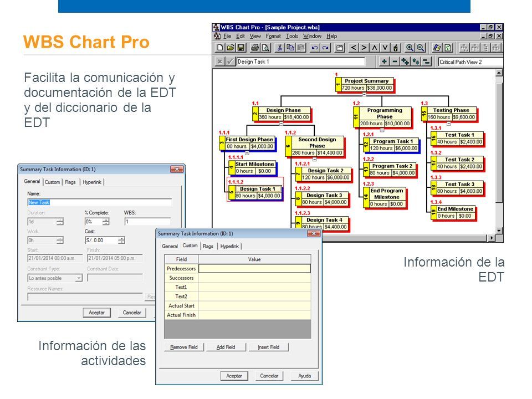
Task: Collapse the Testing Phase branch
Action: [448, 124]
